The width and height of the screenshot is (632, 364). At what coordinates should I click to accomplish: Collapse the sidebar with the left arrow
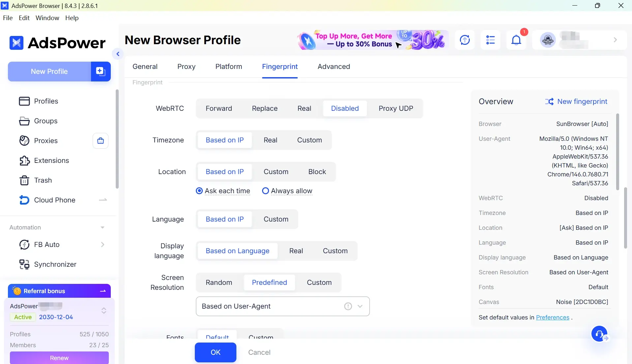[118, 54]
